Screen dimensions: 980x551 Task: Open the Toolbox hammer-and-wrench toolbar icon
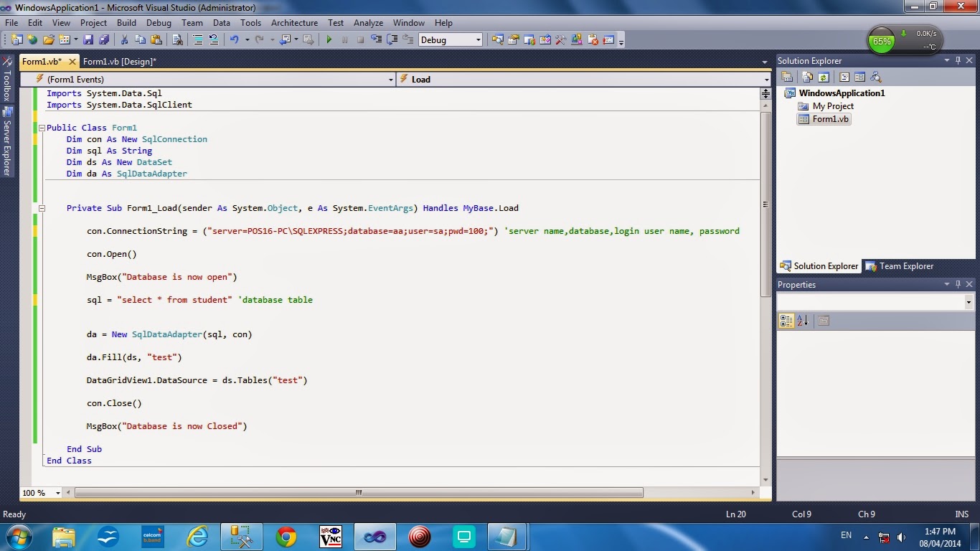pyautogui.click(x=561, y=40)
